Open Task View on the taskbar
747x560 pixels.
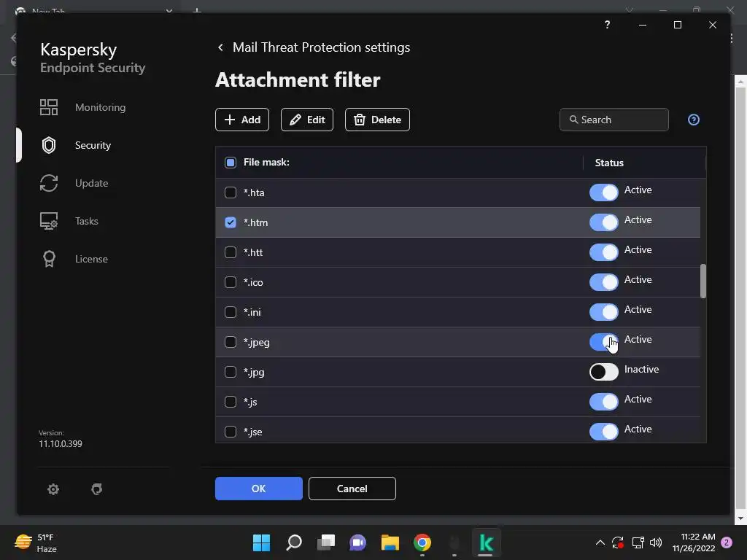(326, 542)
